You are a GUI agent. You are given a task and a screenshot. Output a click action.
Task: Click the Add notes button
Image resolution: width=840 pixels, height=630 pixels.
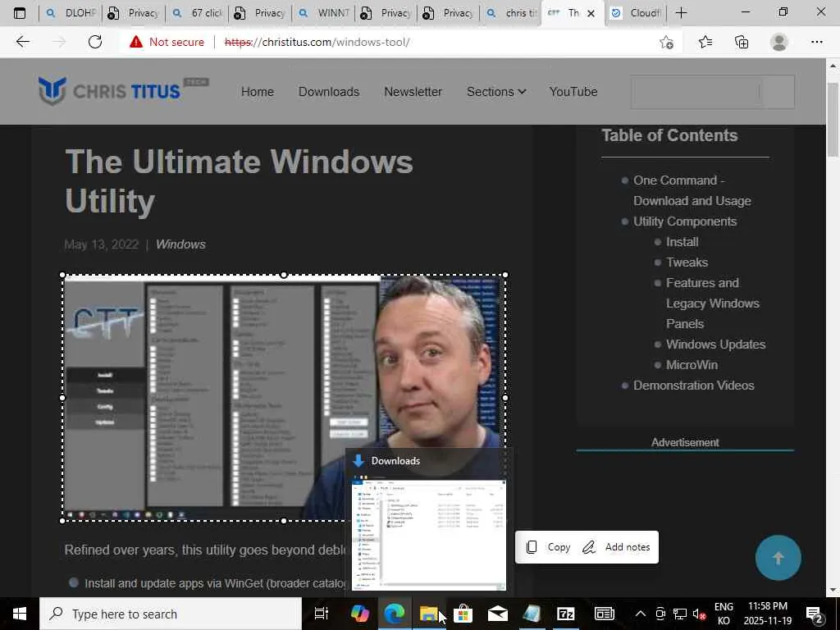pyautogui.click(x=616, y=547)
